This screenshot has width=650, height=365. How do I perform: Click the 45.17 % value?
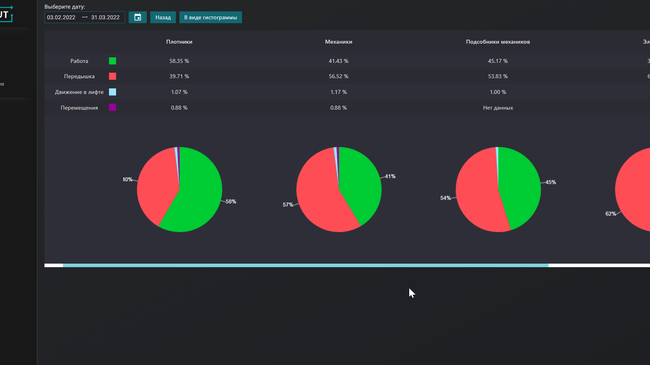tap(498, 61)
